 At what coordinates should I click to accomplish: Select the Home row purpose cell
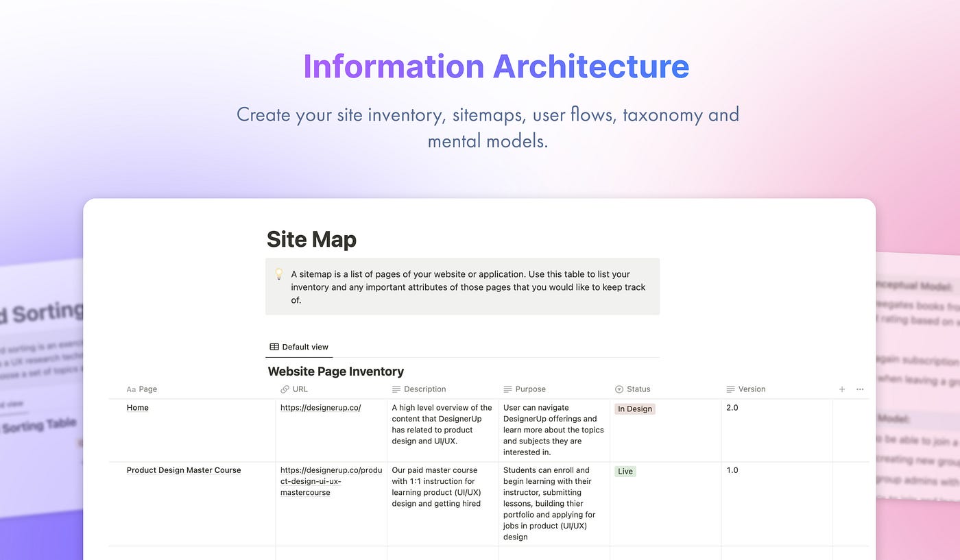point(554,430)
